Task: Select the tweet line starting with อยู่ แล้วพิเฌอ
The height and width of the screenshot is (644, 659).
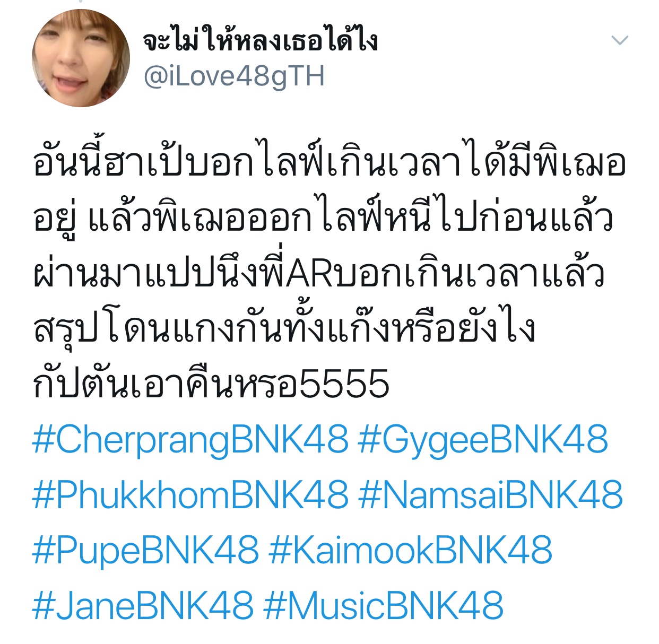Action: pos(323,216)
